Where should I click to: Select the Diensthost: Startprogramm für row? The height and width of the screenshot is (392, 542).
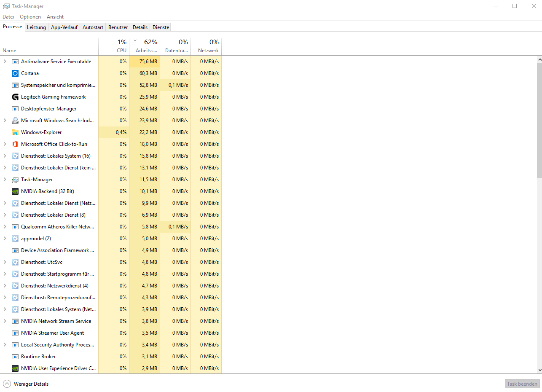pyautogui.click(x=111, y=274)
